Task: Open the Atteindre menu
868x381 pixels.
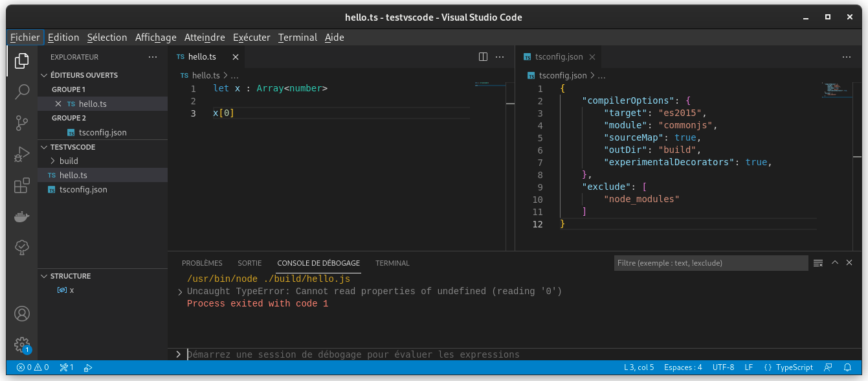Action: tap(205, 38)
